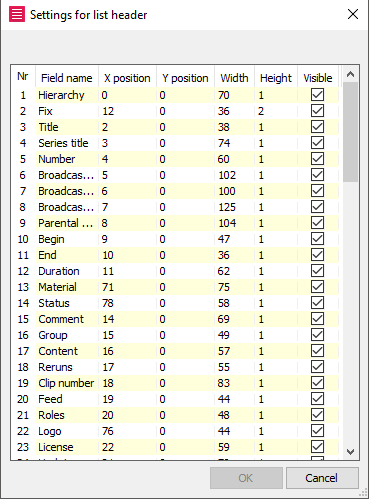
Task: Click the red list icon in title bar
Action: pyautogui.click(x=17, y=15)
